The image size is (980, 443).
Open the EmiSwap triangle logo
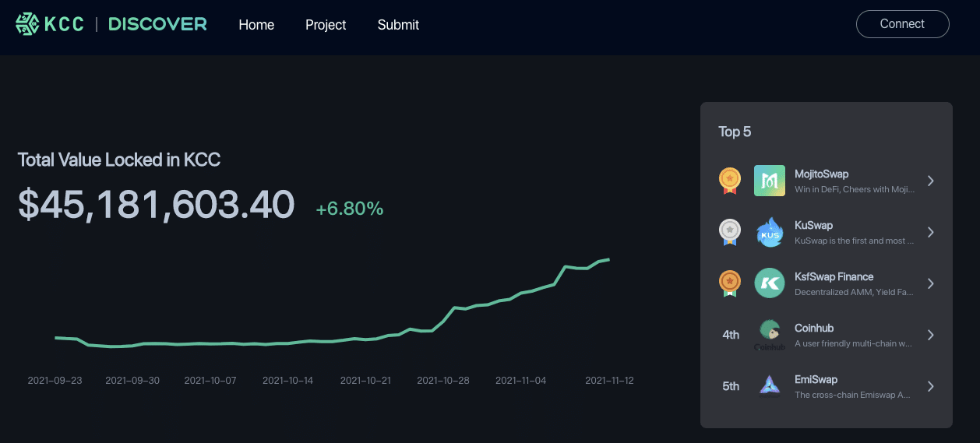tap(769, 386)
